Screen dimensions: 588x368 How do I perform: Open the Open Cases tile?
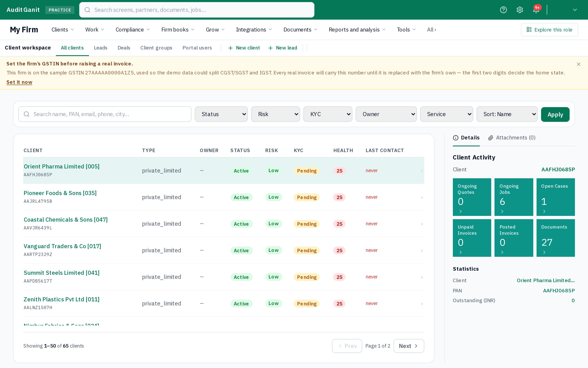click(x=556, y=197)
